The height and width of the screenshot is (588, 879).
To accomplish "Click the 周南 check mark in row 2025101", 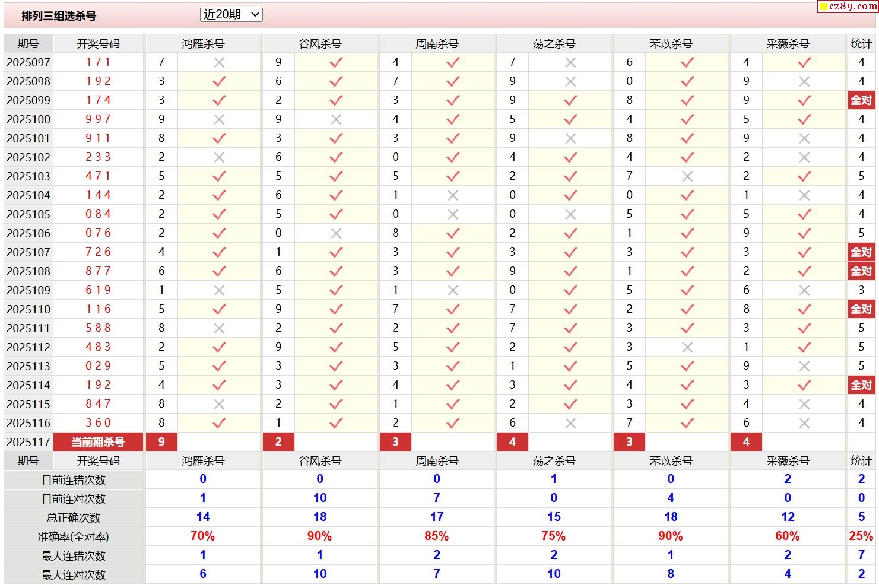I will pyautogui.click(x=453, y=138).
